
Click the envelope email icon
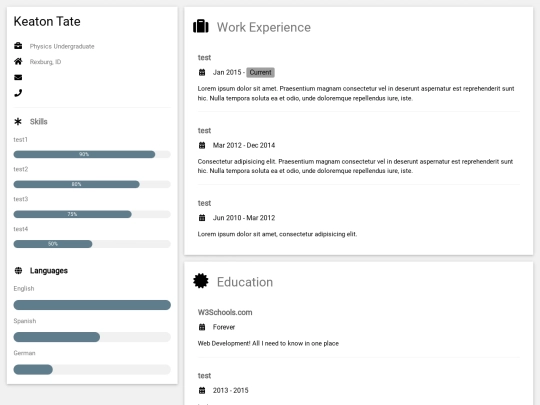18,77
